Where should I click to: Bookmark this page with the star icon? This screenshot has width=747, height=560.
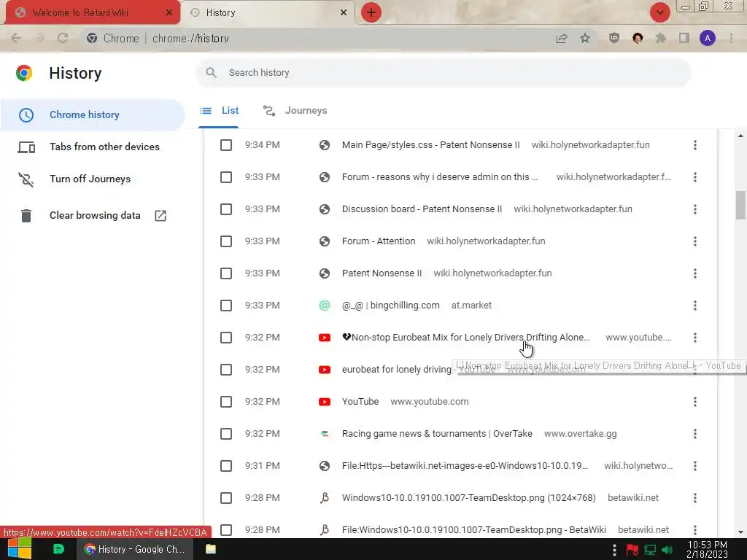tap(585, 38)
